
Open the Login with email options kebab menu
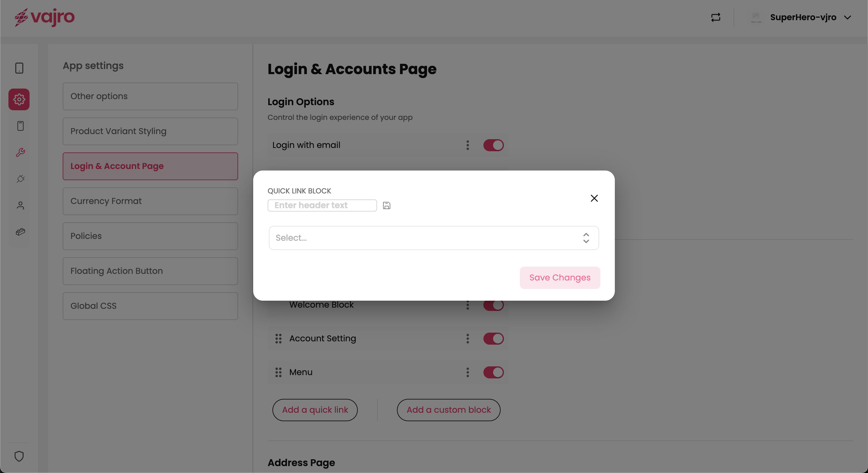point(467,145)
